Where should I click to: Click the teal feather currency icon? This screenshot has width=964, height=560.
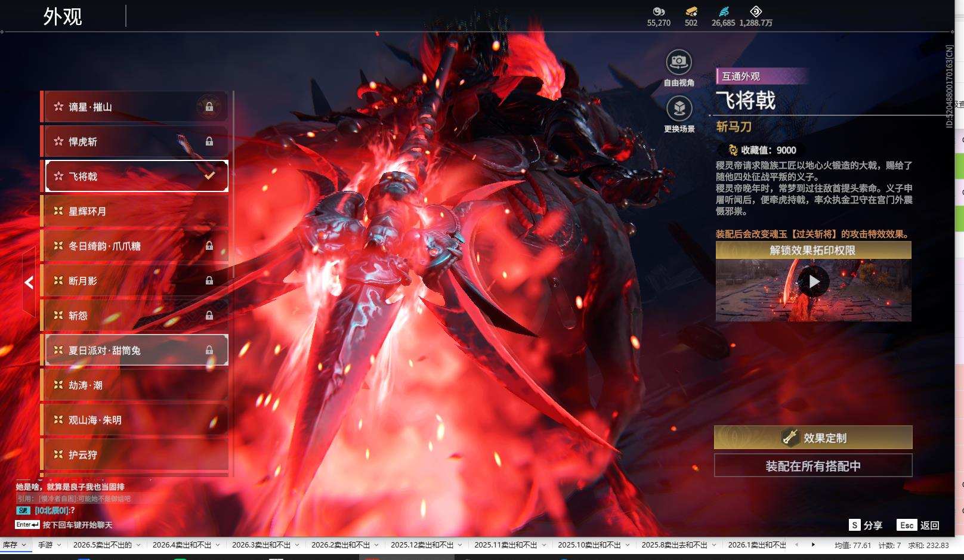click(x=724, y=11)
